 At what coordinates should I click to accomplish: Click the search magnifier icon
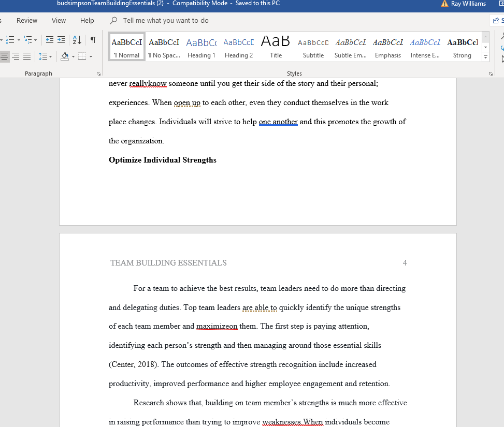pyautogui.click(x=113, y=21)
